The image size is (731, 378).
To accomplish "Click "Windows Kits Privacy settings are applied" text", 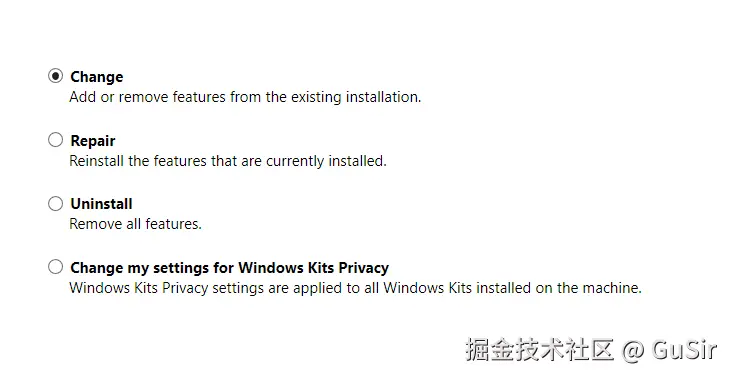I will [x=206, y=288].
